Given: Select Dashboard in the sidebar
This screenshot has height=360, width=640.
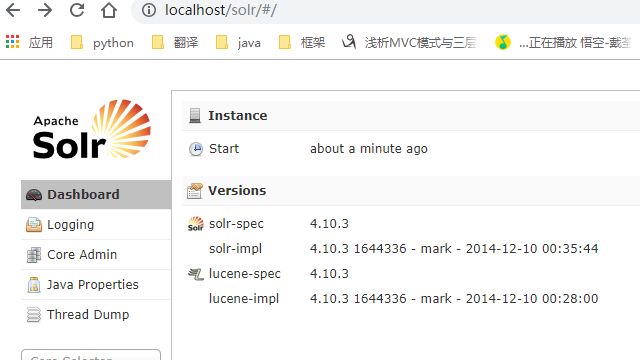Looking at the screenshot, I should click(96, 194).
